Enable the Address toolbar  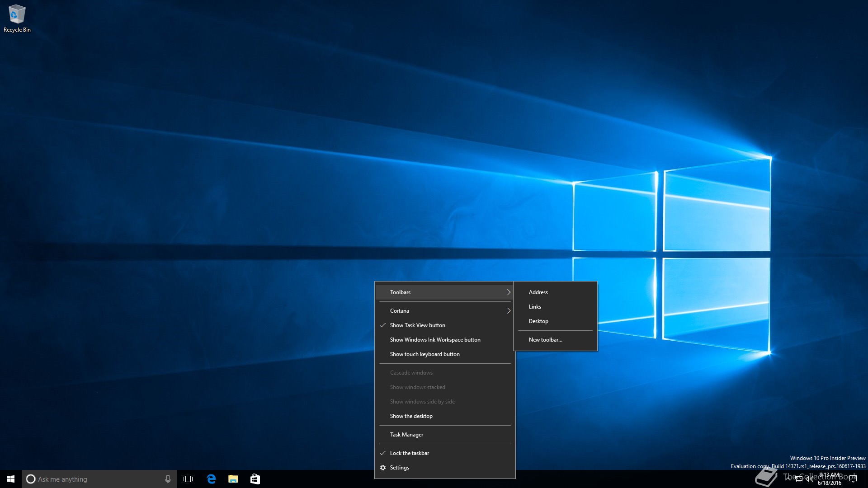click(x=555, y=292)
